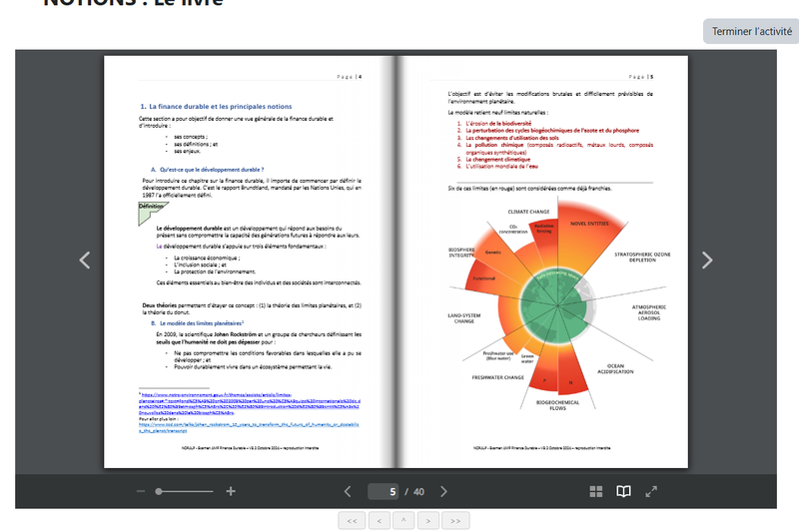Open the page thumbnails grid view

click(x=595, y=491)
